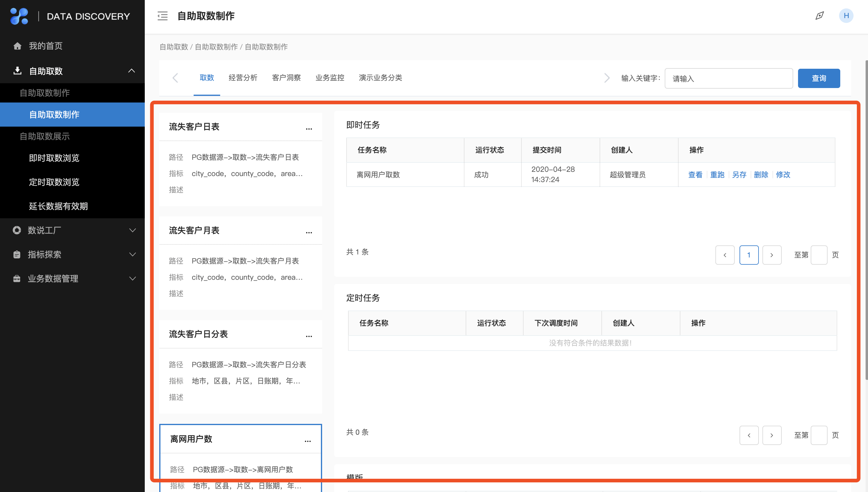Click the 数说工厂 sidebar icon
Screen dimensions: 868x492
click(17, 230)
